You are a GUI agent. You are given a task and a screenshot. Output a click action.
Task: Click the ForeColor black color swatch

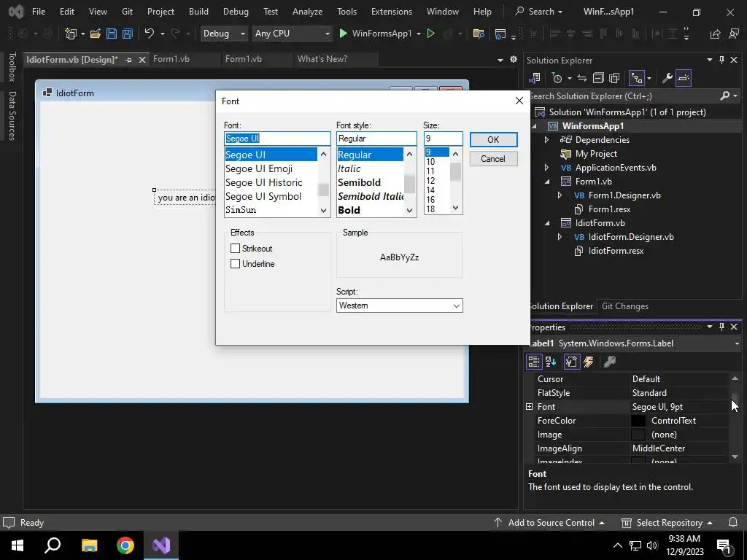pos(638,421)
